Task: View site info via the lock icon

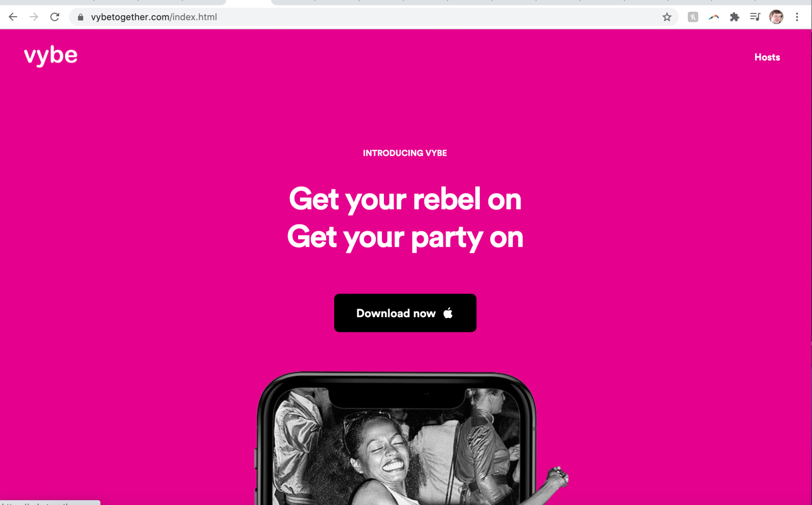Action: pos(80,17)
